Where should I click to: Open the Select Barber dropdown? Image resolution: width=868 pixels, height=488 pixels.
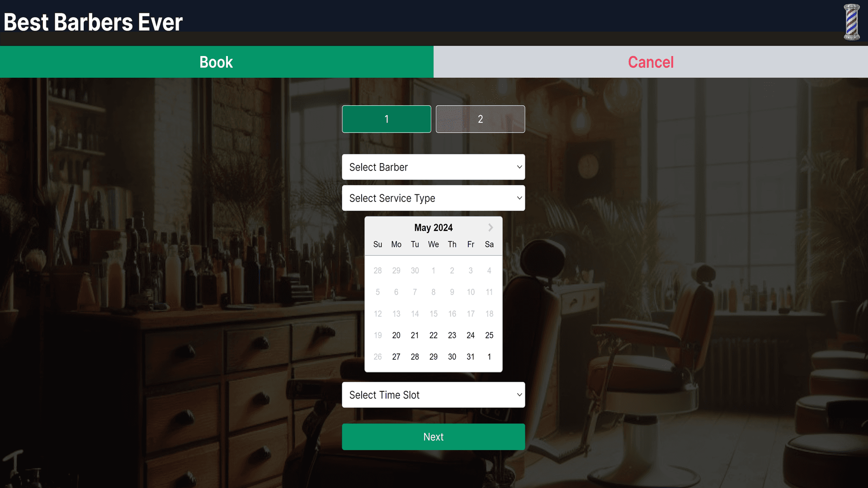pos(434,167)
